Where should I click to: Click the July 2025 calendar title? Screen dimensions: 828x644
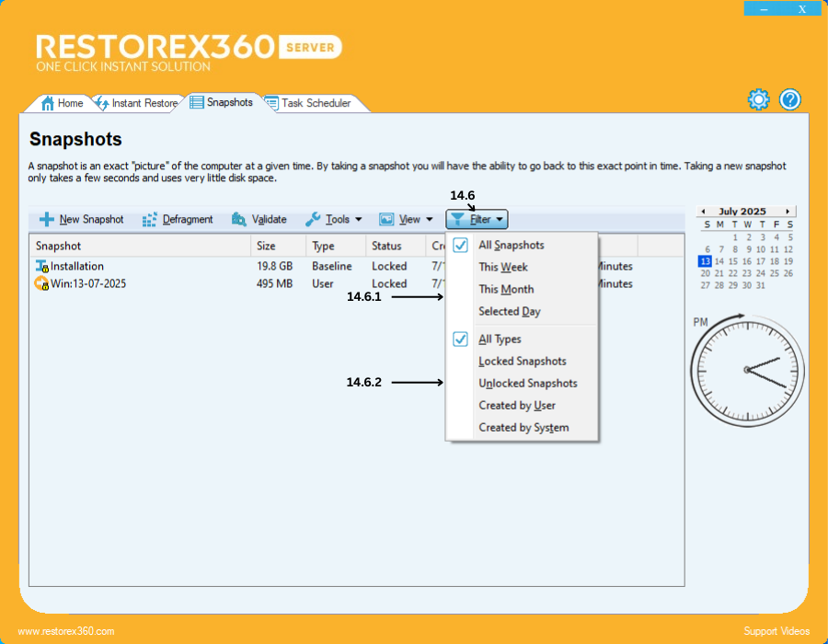(742, 212)
